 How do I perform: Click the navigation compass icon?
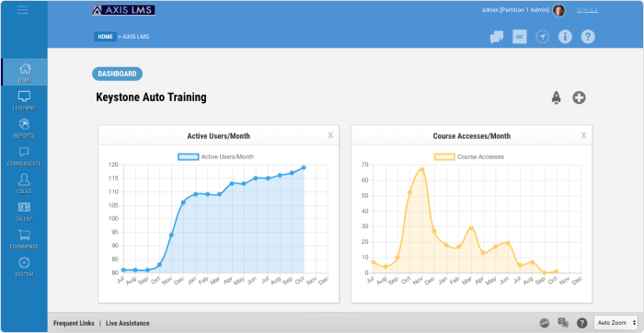(x=543, y=37)
